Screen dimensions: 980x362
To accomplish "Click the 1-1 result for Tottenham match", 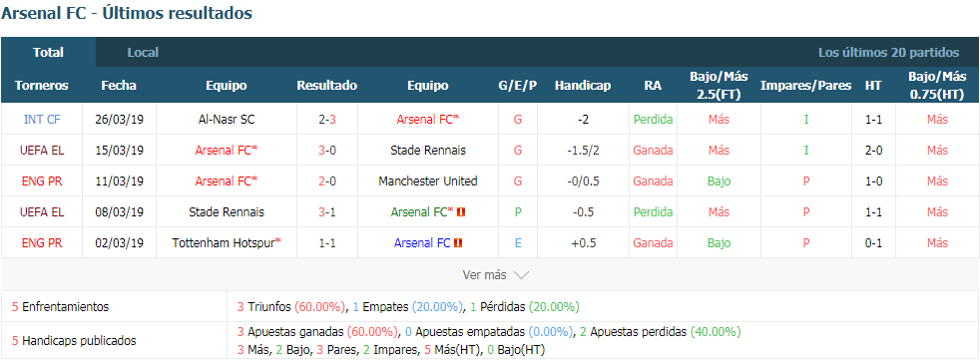I will click(x=327, y=242).
